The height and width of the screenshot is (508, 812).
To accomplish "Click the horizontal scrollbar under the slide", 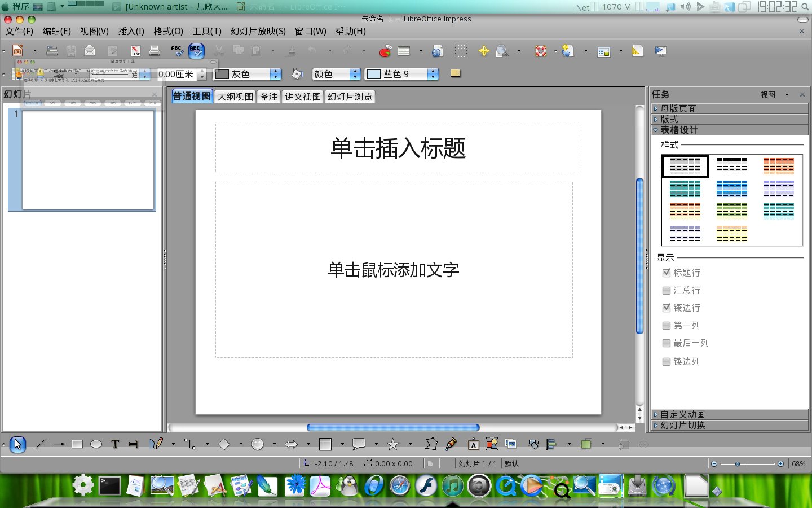I will click(x=393, y=427).
